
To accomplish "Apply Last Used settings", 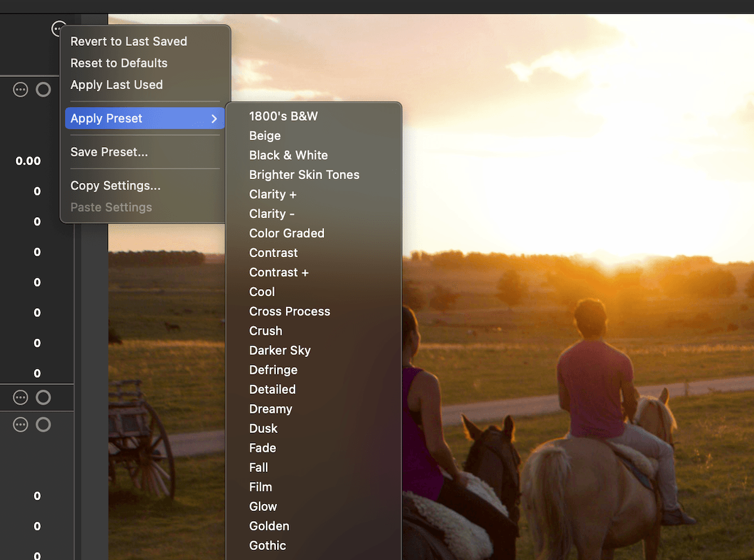I will pos(116,85).
